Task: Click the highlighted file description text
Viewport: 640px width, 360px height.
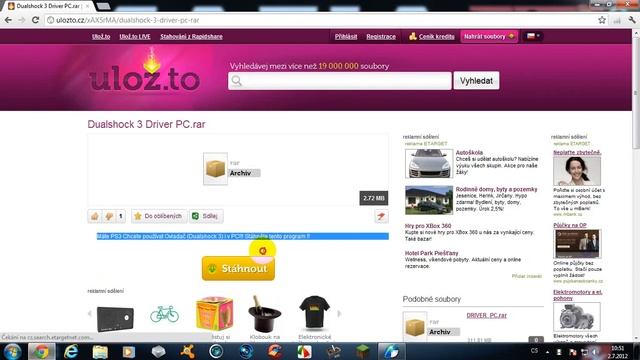Action: 242,236
